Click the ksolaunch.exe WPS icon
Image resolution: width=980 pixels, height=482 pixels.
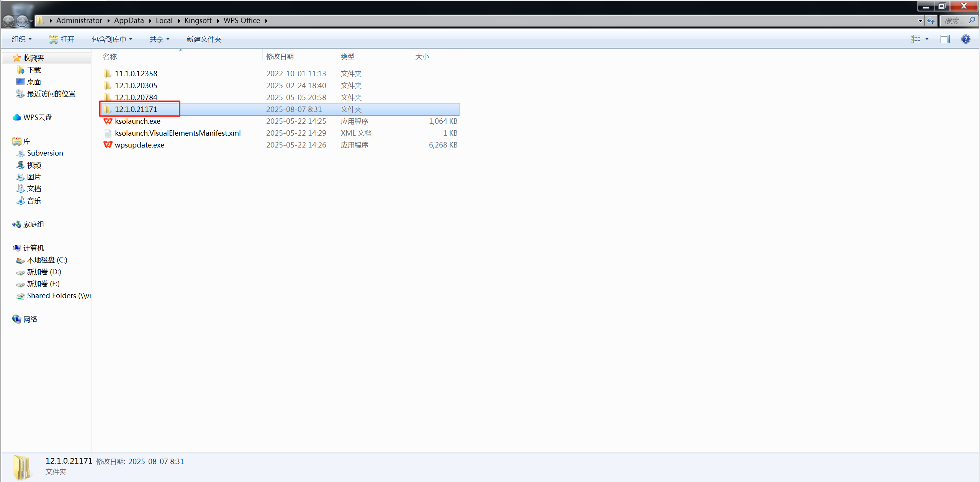point(108,121)
